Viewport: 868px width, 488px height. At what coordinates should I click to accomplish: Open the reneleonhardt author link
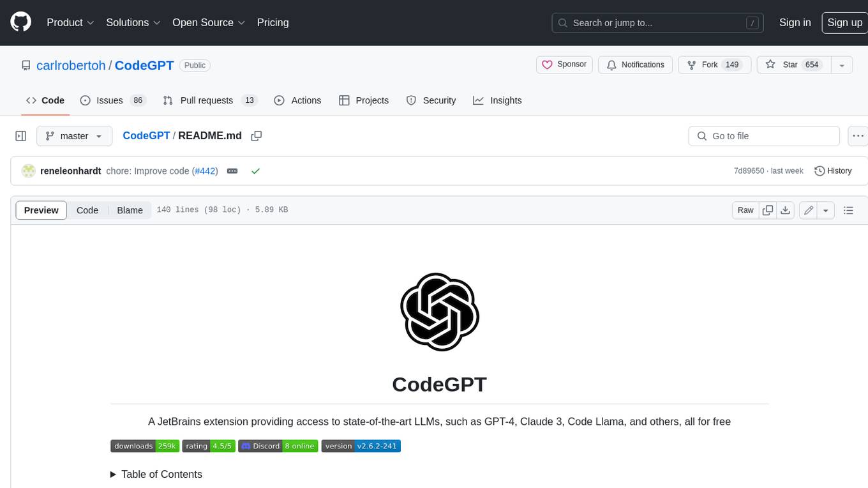tap(71, 171)
